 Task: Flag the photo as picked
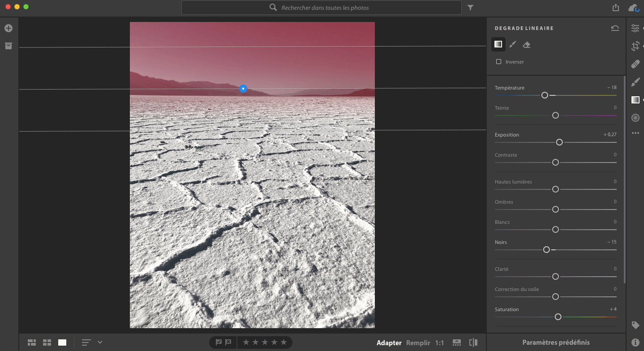coord(219,342)
